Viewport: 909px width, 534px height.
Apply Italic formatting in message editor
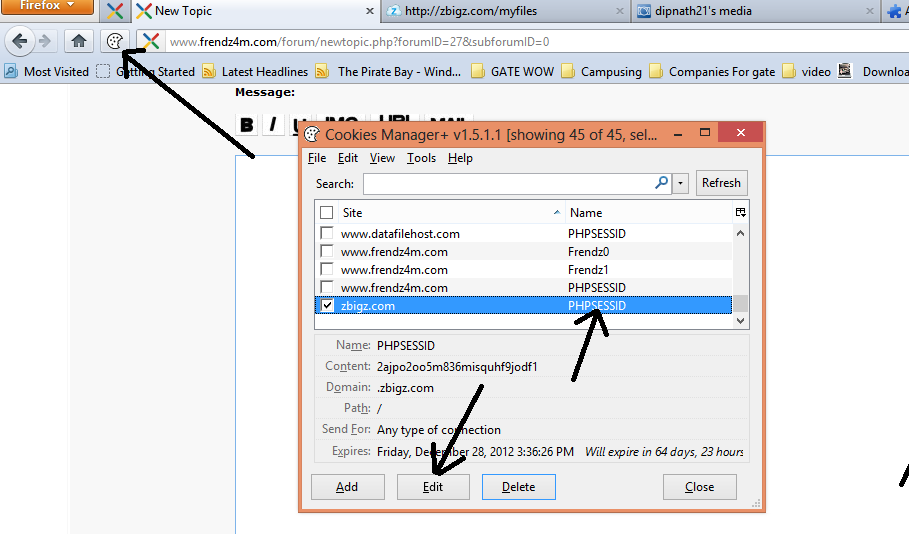(272, 125)
